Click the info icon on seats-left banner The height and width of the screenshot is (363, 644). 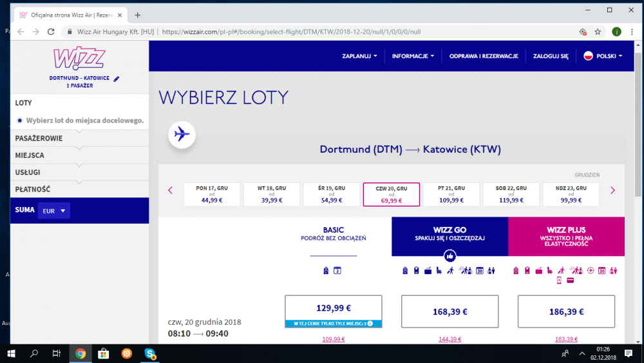(370, 324)
